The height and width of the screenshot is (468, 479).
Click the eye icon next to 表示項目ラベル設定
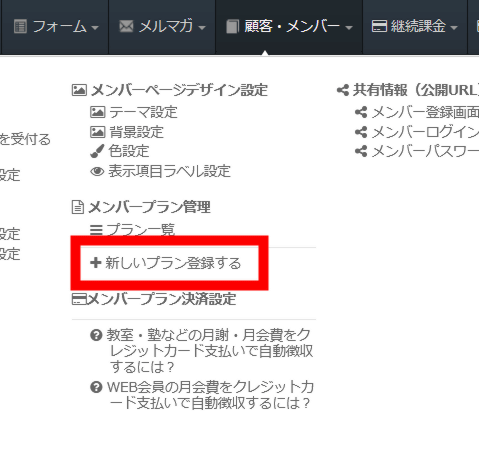[97, 171]
